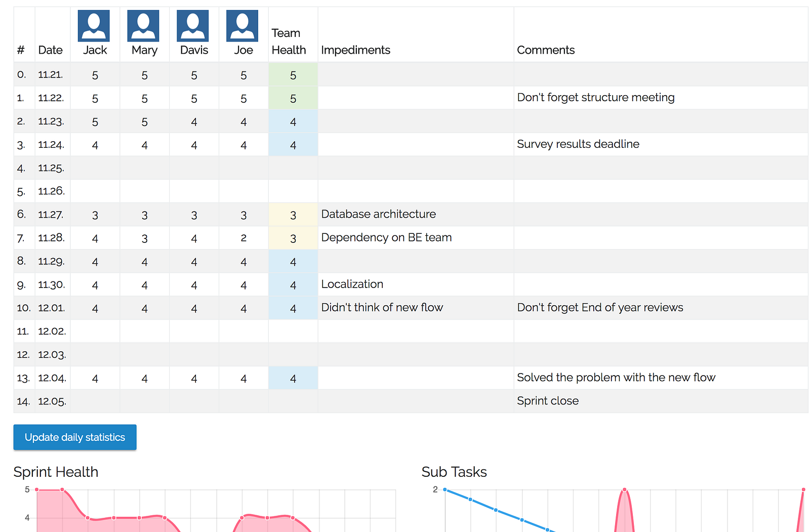Click the date cell 12.01.
Viewport: 810px width, 532px height.
[x=52, y=308]
